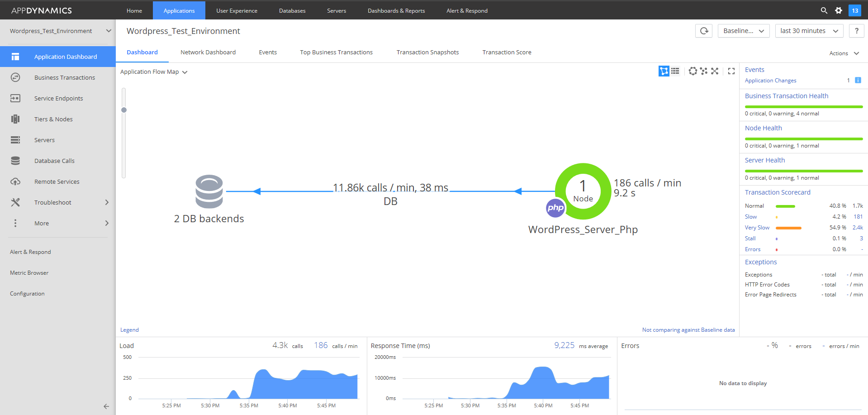This screenshot has height=415, width=868.
Task: Open the Legend link
Action: pos(129,330)
